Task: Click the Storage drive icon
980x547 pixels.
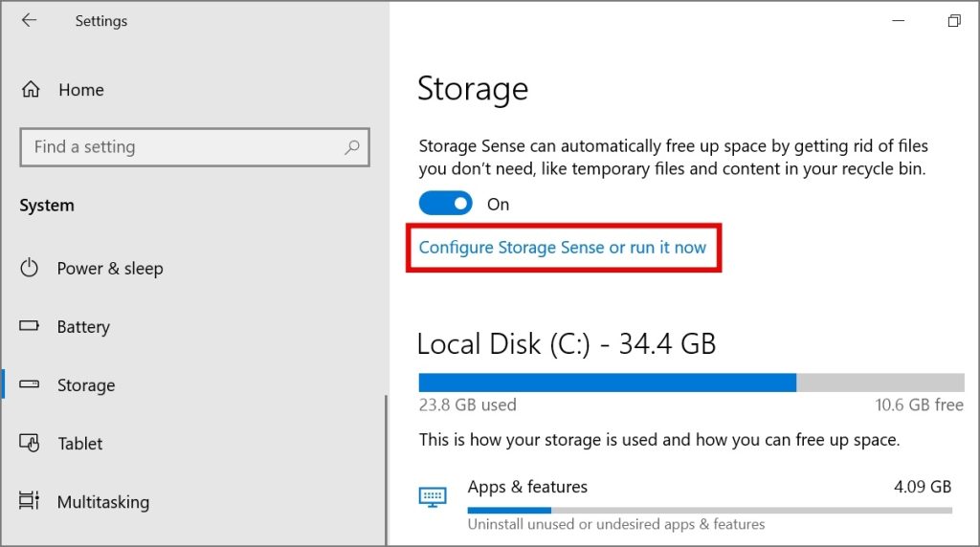Action: [x=30, y=385]
